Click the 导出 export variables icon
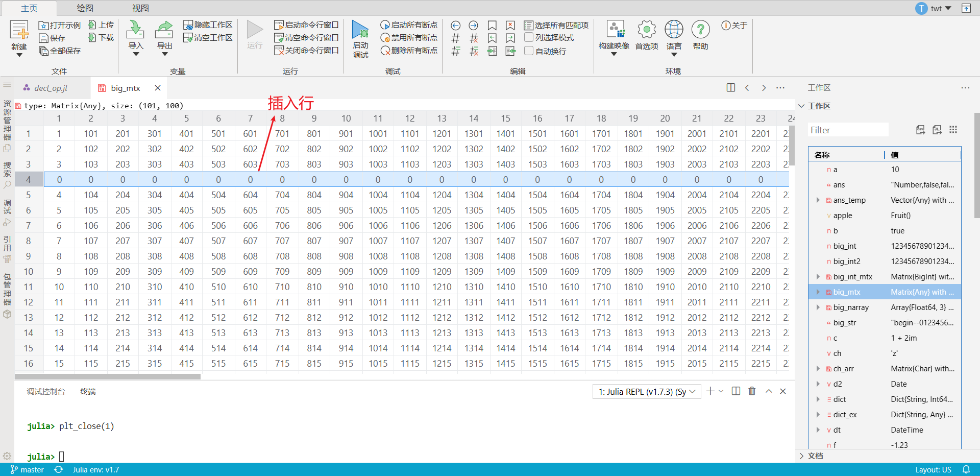980x476 pixels. [x=164, y=30]
